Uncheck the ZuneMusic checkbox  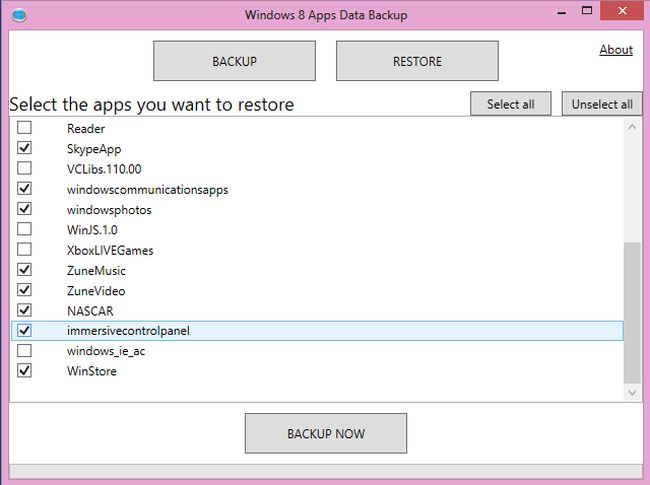click(24, 269)
